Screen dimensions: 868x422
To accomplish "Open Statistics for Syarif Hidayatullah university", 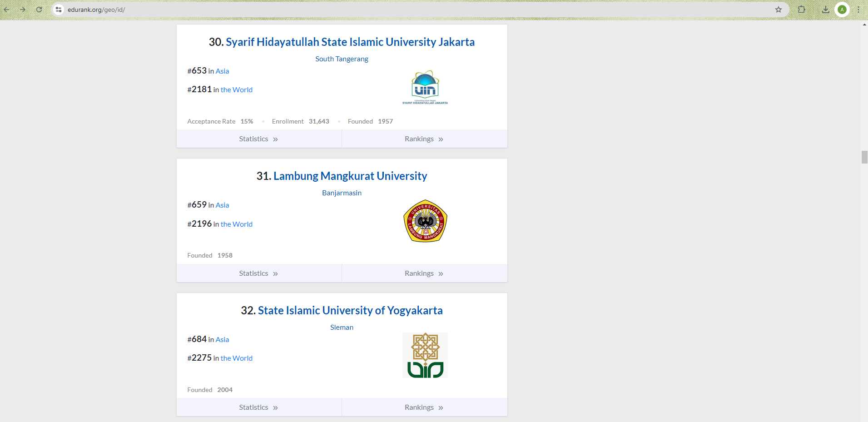I will (259, 139).
